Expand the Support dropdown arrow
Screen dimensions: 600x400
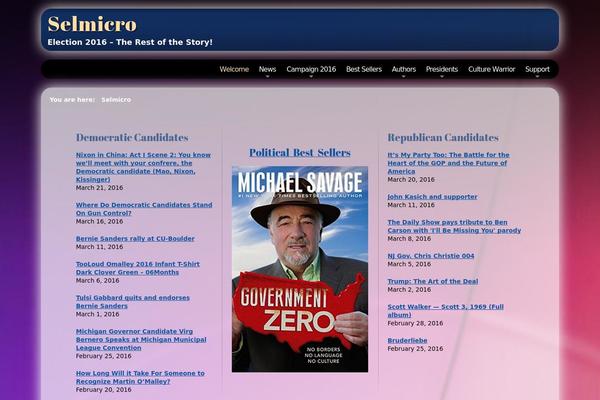click(537, 76)
